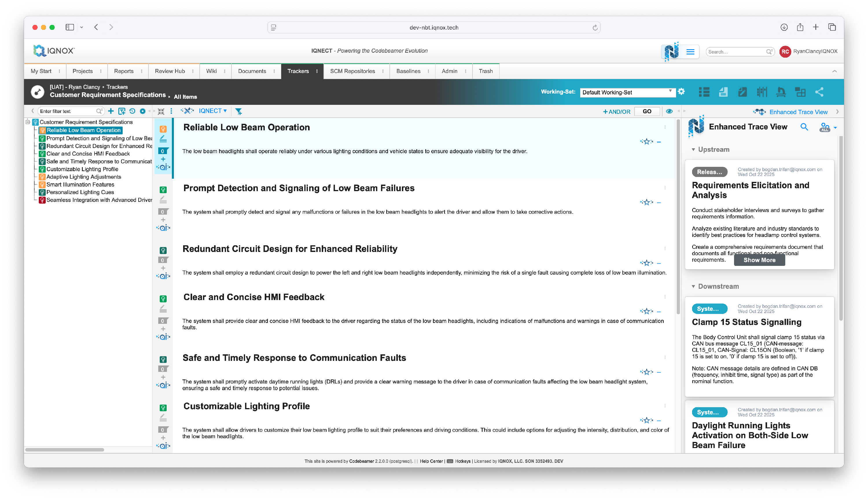Click the collapse-all arrows icon in tree toolbar
This screenshot has height=499, width=868.
161,112
